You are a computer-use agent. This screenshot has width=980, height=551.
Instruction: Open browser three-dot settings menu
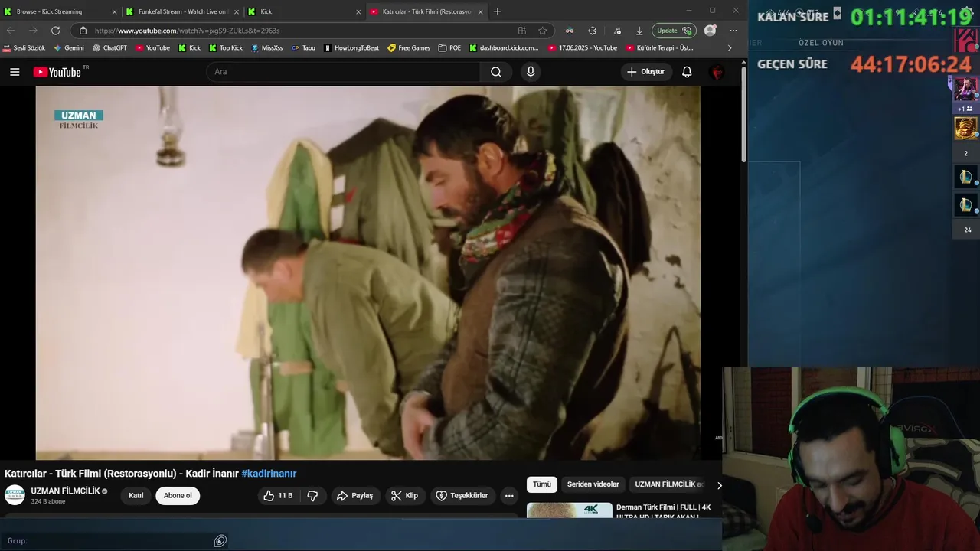733,31
